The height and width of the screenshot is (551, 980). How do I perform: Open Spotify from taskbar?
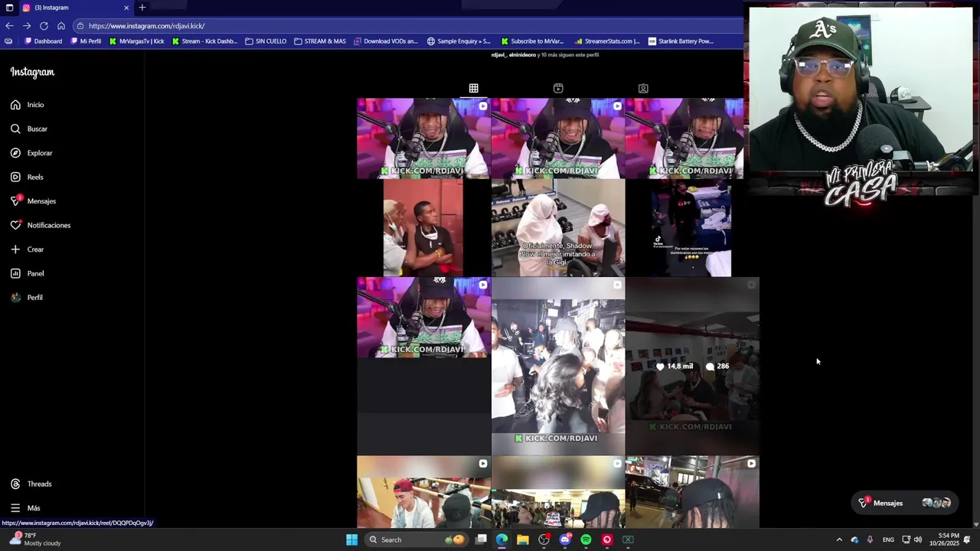point(586,540)
